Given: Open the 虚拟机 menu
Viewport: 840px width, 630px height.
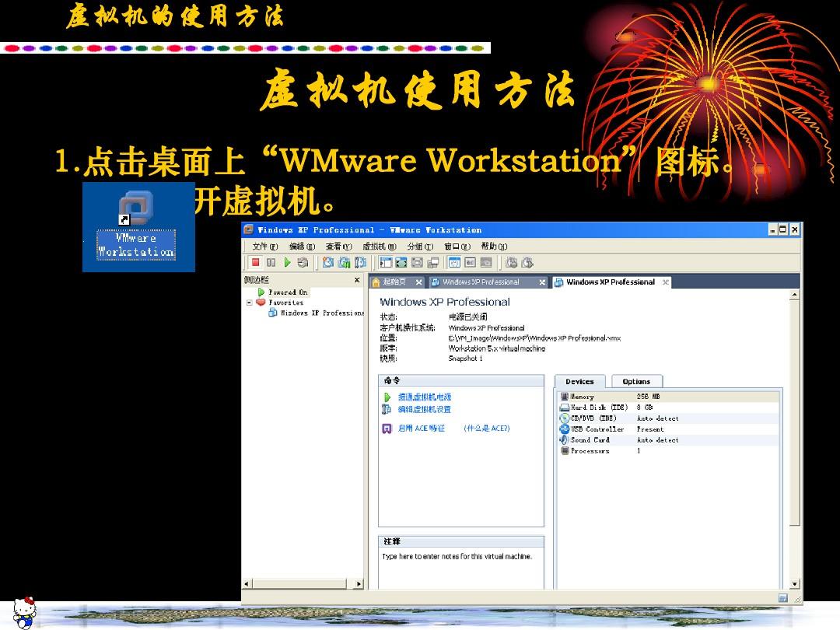Looking at the screenshot, I should [x=380, y=247].
